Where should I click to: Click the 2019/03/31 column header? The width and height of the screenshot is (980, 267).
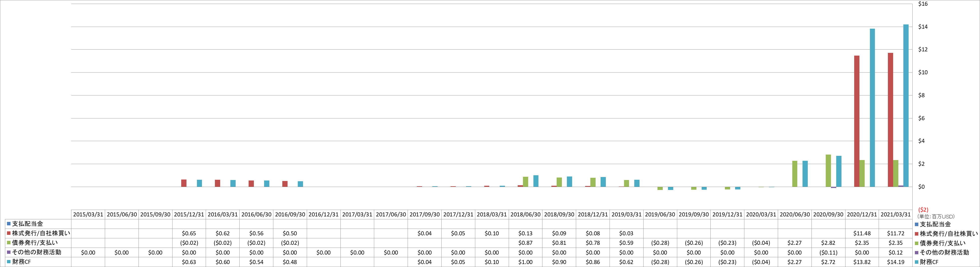pos(626,215)
